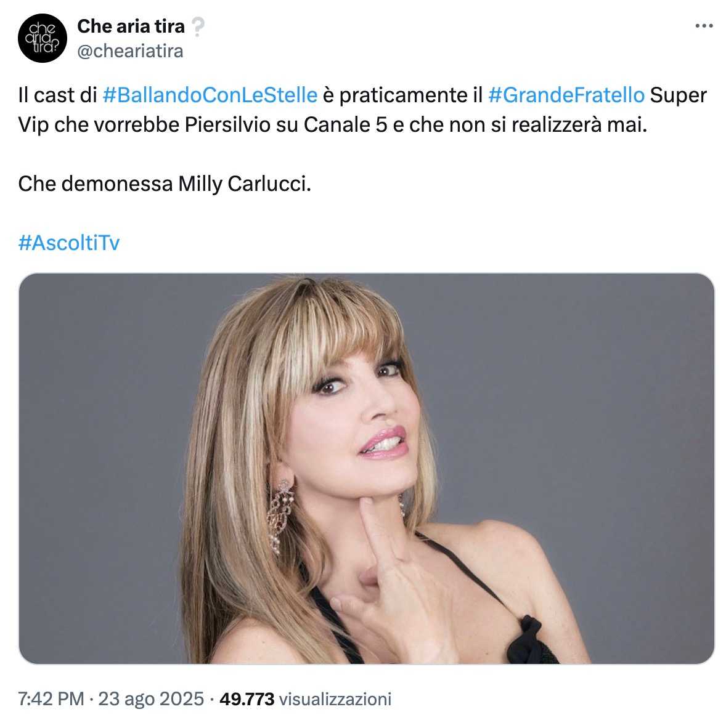Open the #BallandoConLeStelle hashtag

click(x=210, y=95)
